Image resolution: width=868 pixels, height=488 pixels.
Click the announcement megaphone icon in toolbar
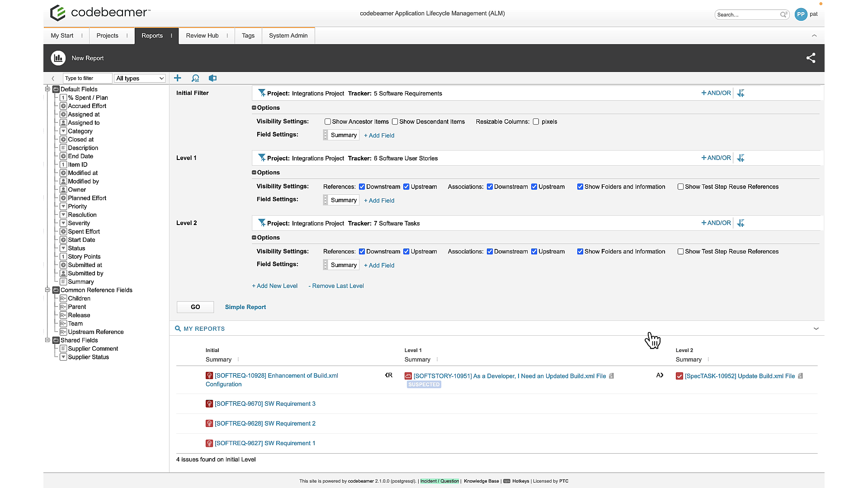tap(212, 78)
